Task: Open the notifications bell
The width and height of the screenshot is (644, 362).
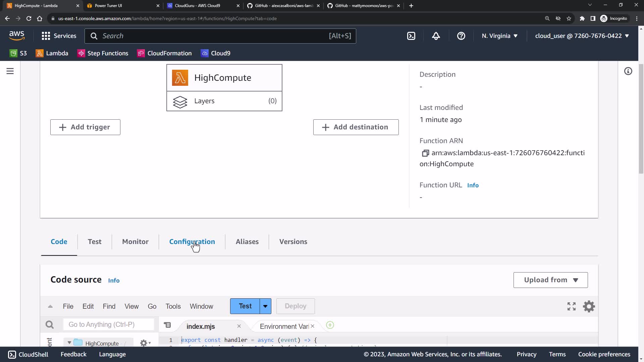Action: click(436, 36)
